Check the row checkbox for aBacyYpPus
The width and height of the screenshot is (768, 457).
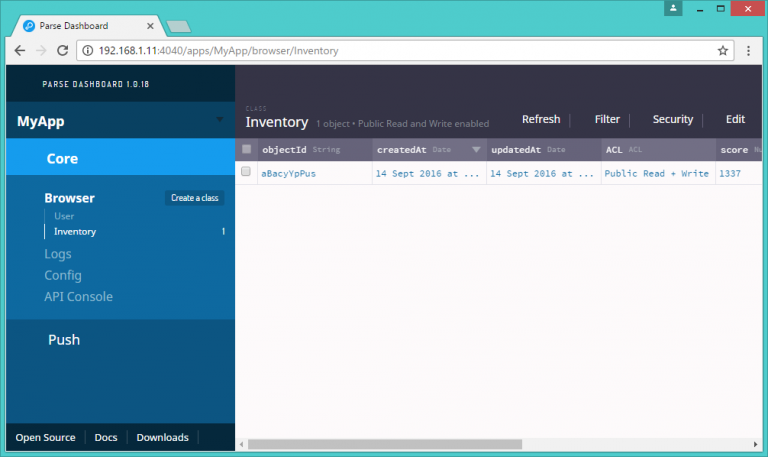point(247,173)
